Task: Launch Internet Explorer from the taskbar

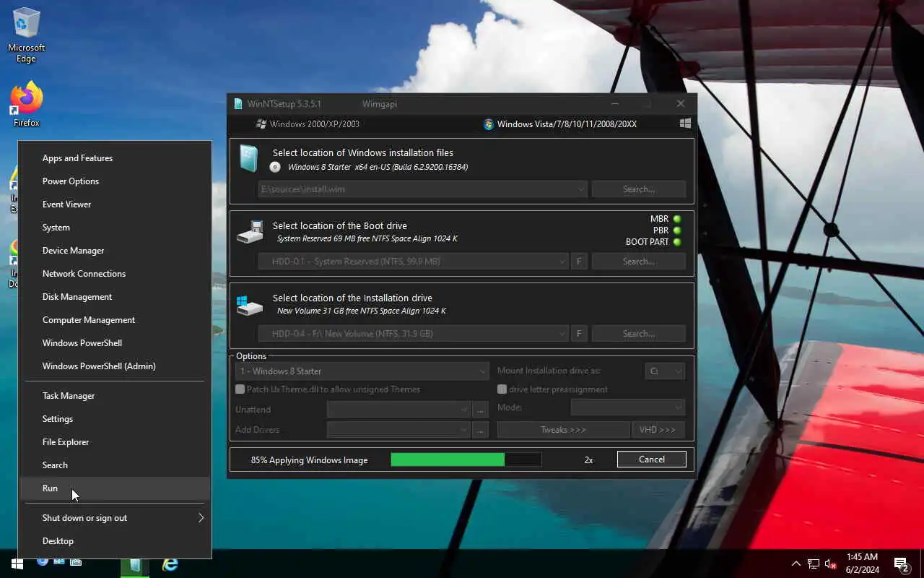Action: pyautogui.click(x=170, y=564)
